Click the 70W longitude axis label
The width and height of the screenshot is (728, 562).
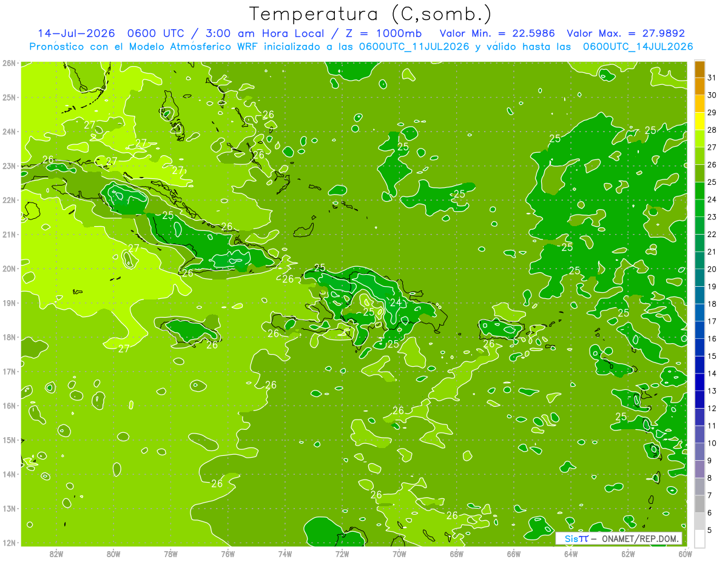click(x=399, y=553)
